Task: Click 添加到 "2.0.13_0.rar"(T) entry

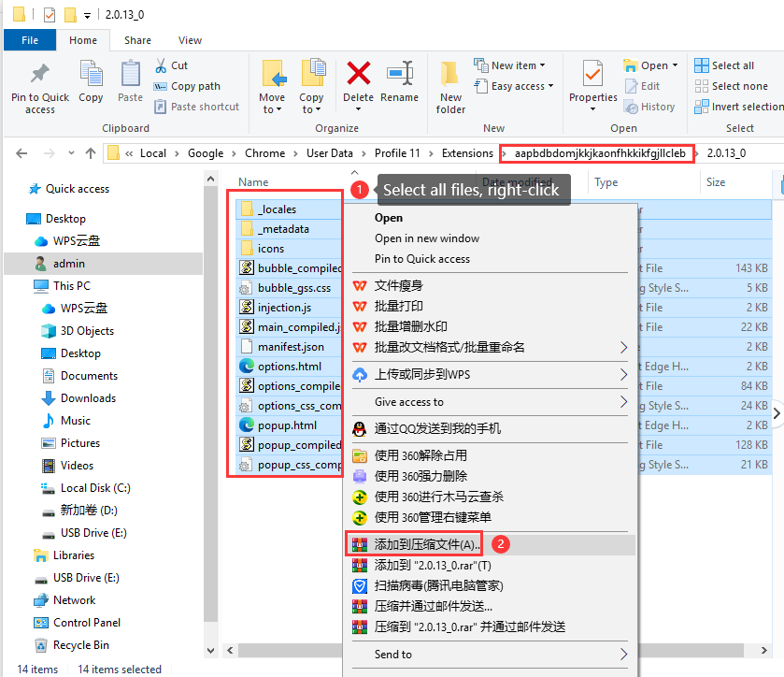Action: [433, 566]
